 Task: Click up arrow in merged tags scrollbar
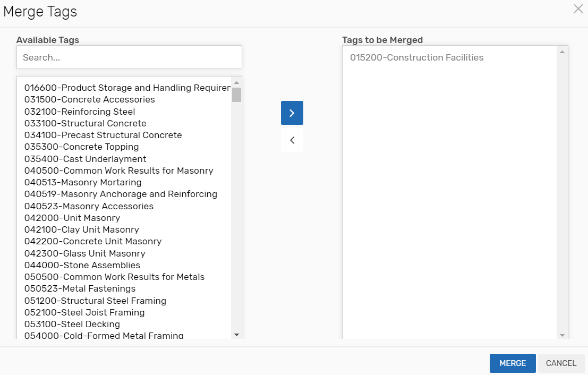pos(562,52)
